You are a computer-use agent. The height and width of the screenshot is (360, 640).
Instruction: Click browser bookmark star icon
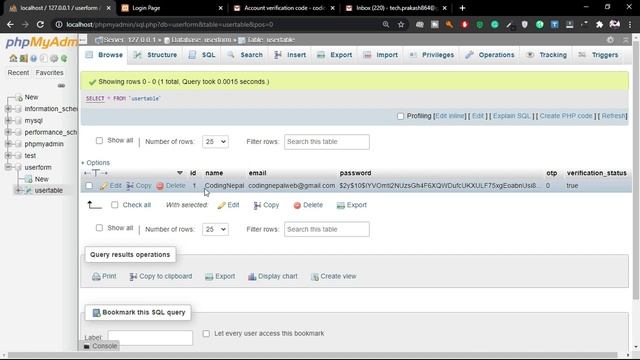[401, 24]
